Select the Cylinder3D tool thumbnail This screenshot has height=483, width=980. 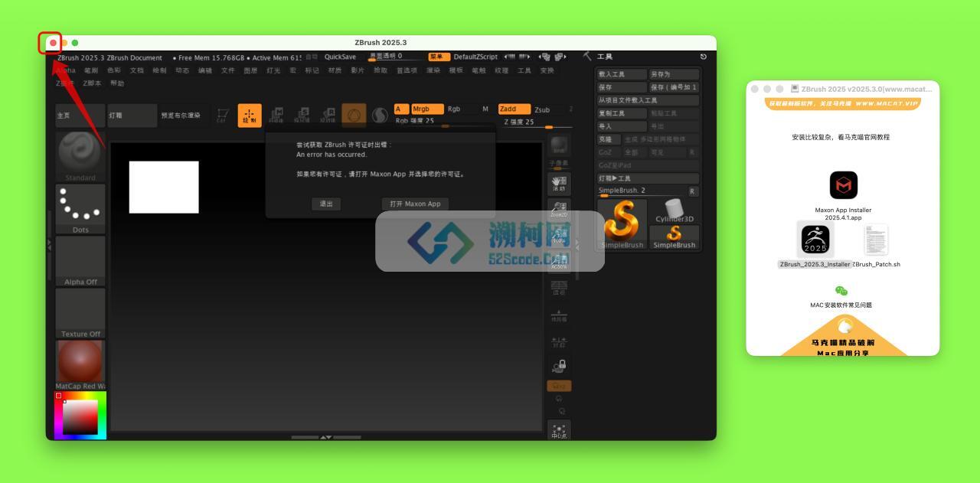pyautogui.click(x=675, y=211)
